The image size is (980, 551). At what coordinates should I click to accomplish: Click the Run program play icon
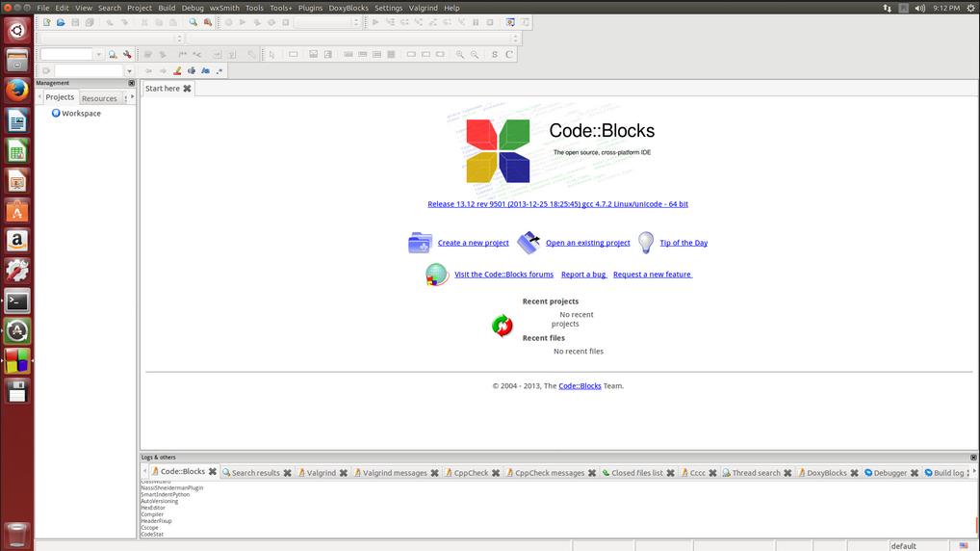[243, 22]
